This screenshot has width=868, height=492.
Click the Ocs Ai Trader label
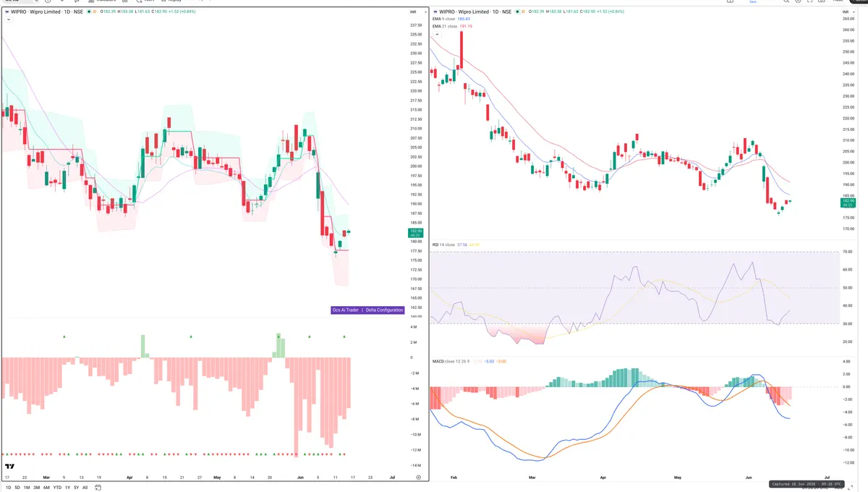click(x=346, y=310)
